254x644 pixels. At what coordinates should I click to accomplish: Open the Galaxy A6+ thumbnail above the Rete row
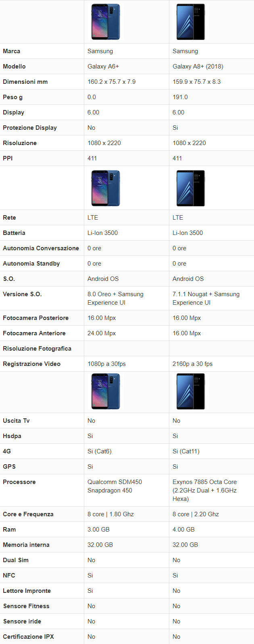[x=106, y=188]
